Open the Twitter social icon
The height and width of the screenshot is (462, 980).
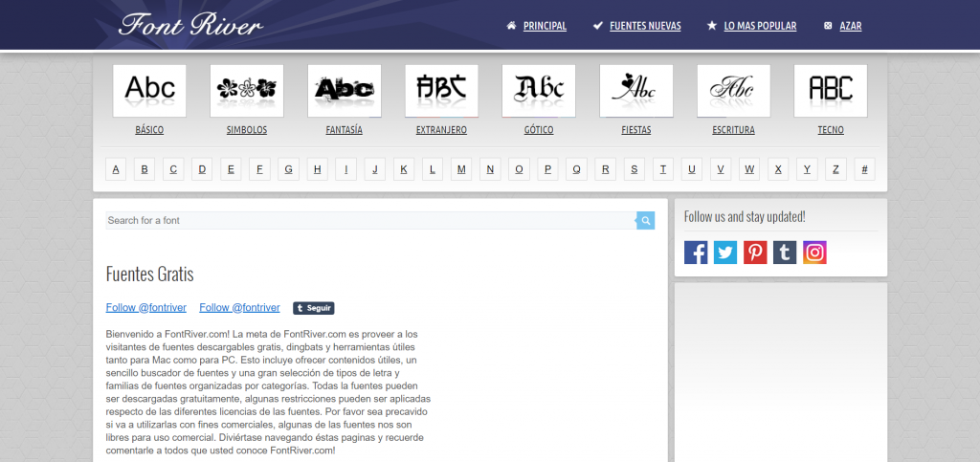(x=725, y=253)
